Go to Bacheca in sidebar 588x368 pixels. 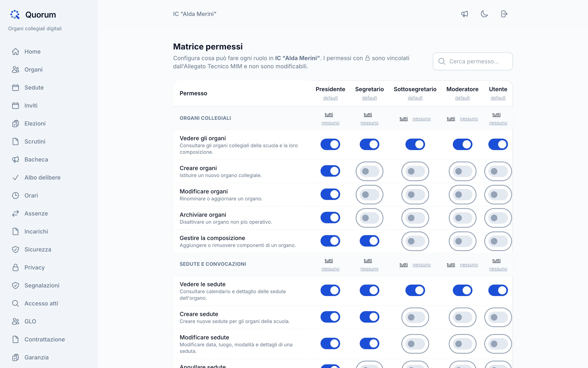[x=49, y=160]
